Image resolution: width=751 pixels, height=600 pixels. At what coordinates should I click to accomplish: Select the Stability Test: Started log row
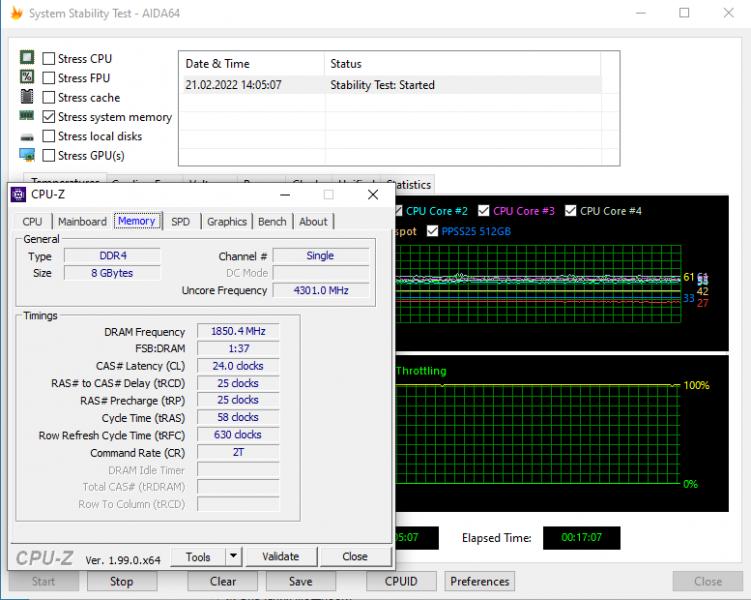point(392,85)
